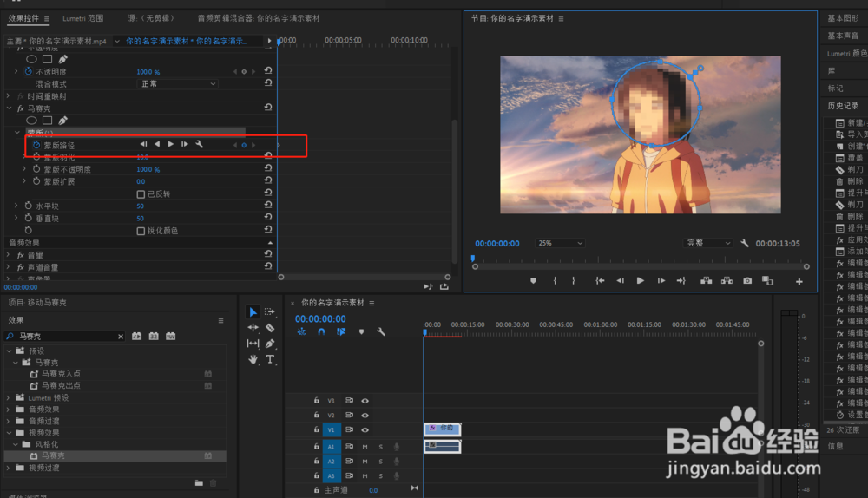Select the Slip tool

pos(253,344)
